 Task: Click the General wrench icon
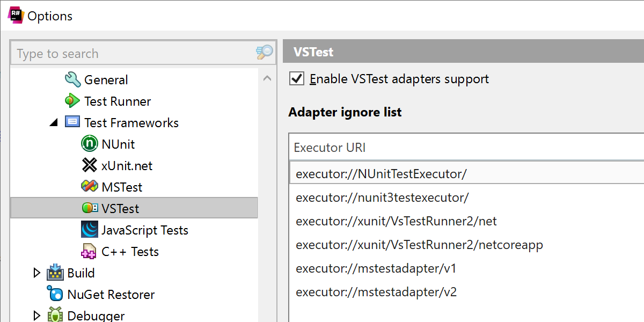pos(72,79)
